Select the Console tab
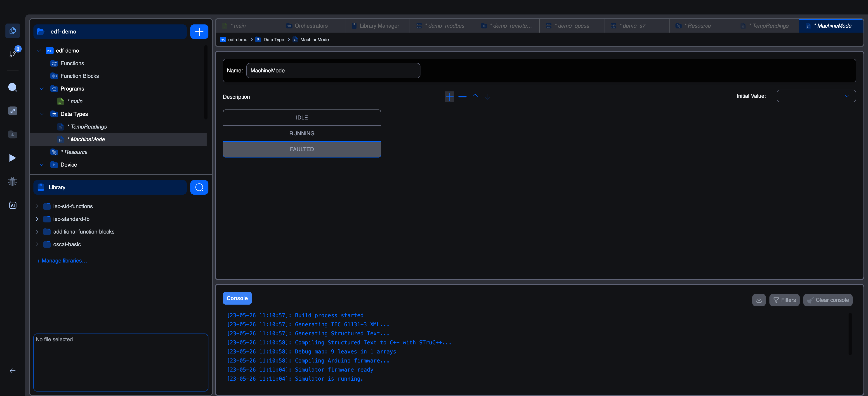The height and width of the screenshot is (396, 868). point(237,298)
